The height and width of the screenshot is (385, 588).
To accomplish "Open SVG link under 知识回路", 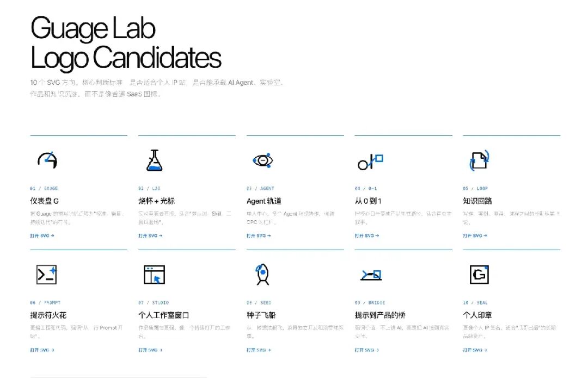I will pos(475,235).
